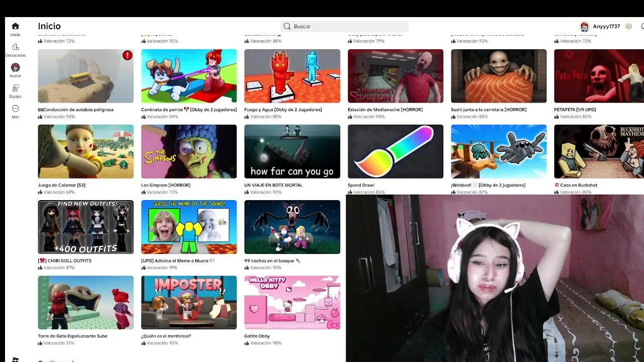The height and width of the screenshot is (362, 644).
Task: Click the title 'Estación de Medianoche [HORROR]'
Action: pos(385,110)
